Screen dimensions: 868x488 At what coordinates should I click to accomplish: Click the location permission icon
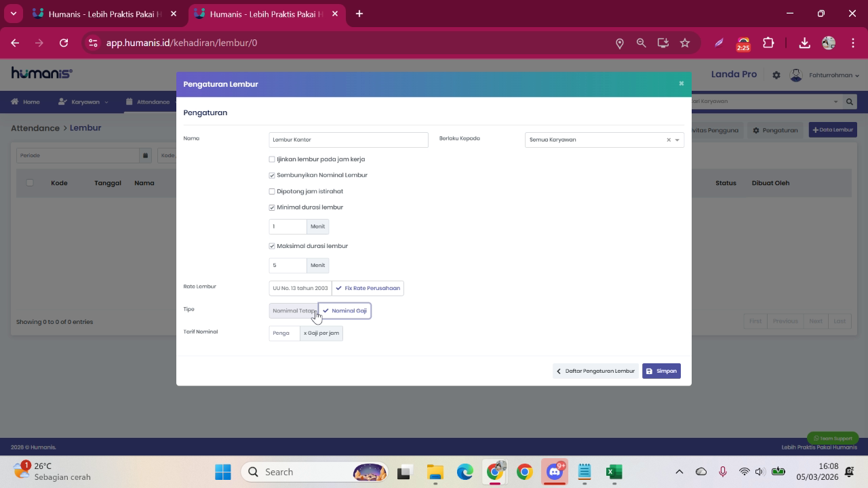[x=619, y=43]
